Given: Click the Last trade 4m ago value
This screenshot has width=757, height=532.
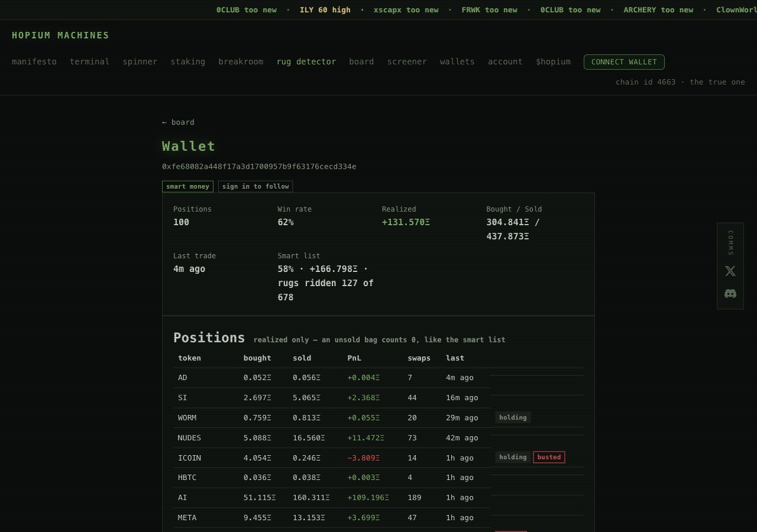Looking at the screenshot, I should 189,269.
